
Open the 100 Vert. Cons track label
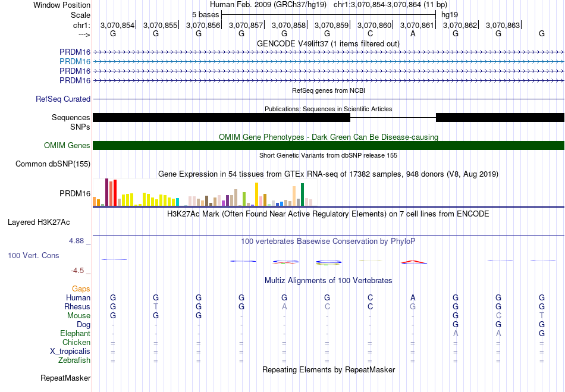point(33,255)
